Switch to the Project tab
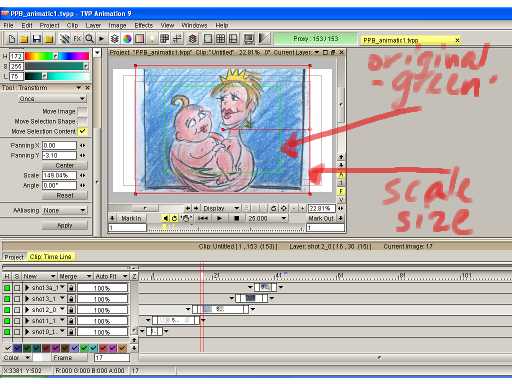The width and height of the screenshot is (512, 384). pos(14,257)
